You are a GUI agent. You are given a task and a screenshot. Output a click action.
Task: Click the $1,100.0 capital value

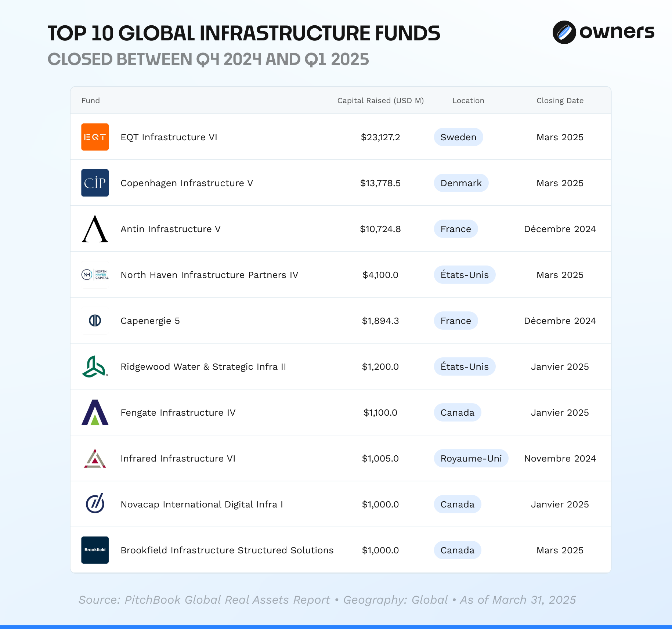380,412
